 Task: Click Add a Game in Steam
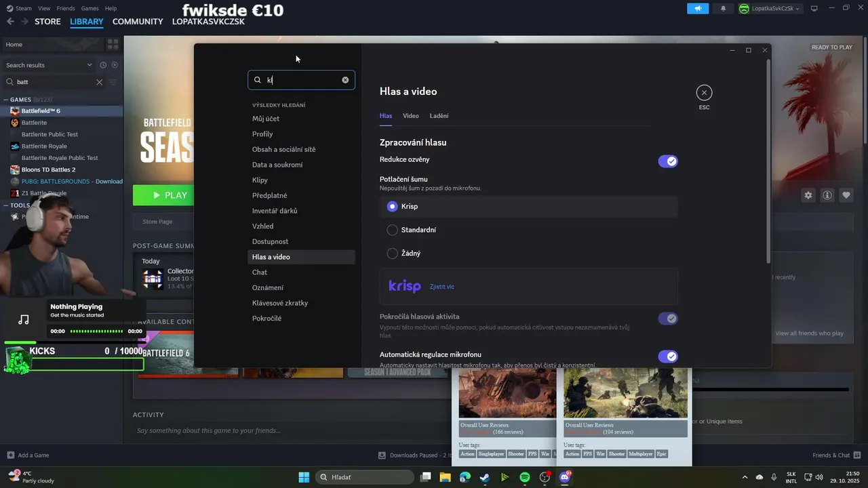point(28,455)
